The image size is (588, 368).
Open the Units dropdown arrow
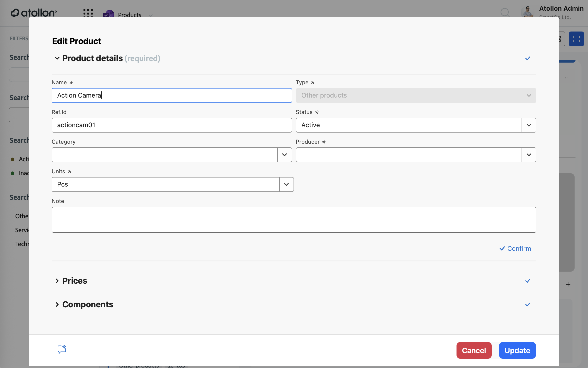286,184
